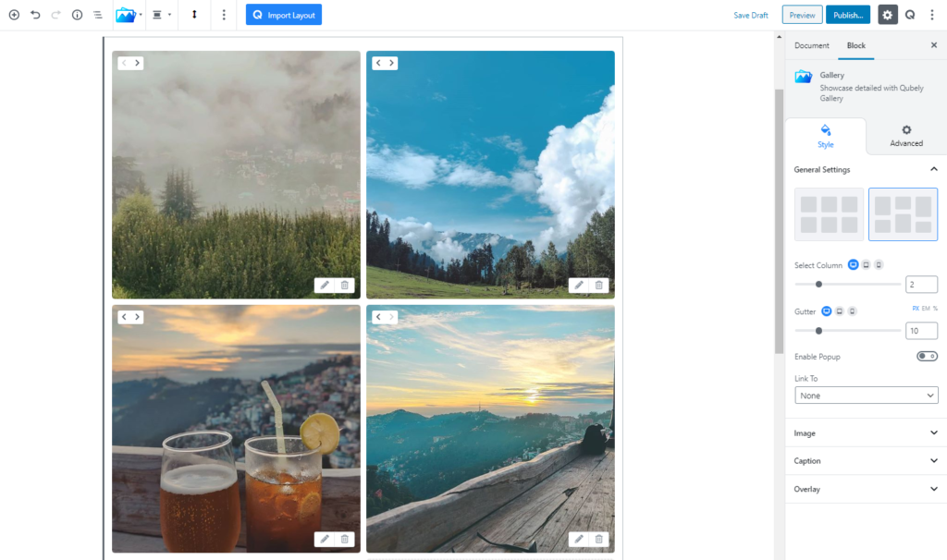The height and width of the screenshot is (560, 947).
Task: Move the foggy forest image forward
Action: pyautogui.click(x=137, y=63)
